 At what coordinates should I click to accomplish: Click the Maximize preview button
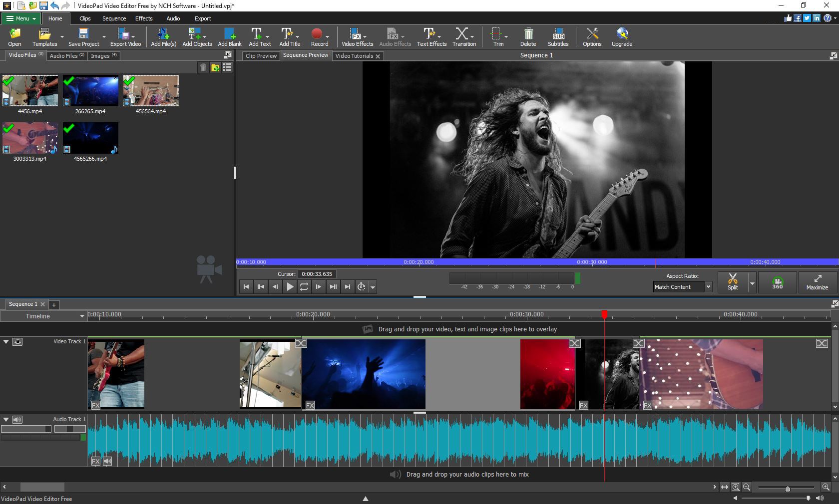click(817, 282)
